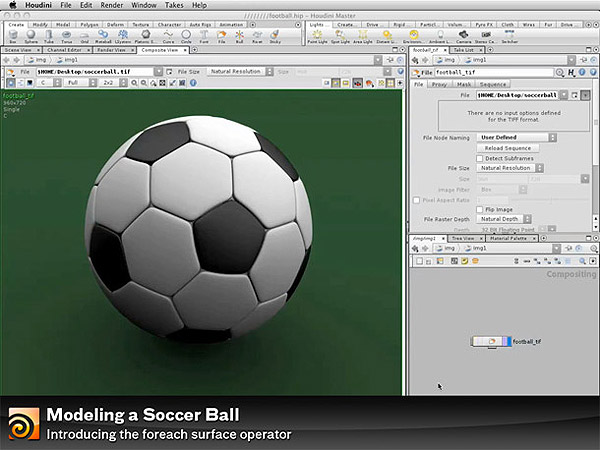This screenshot has height=450, width=600.
Task: Open the Takes menu
Action: [x=174, y=5]
